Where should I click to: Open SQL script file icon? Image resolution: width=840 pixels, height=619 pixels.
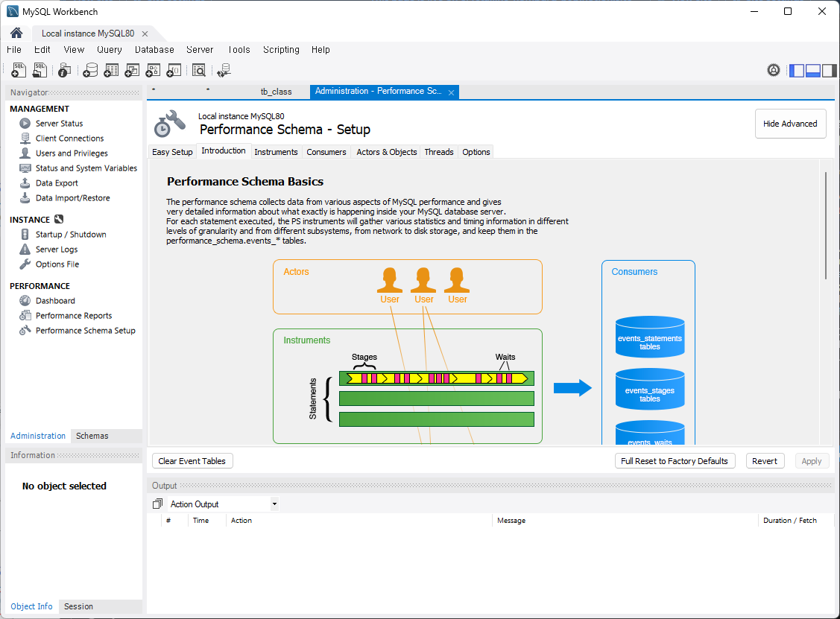40,70
